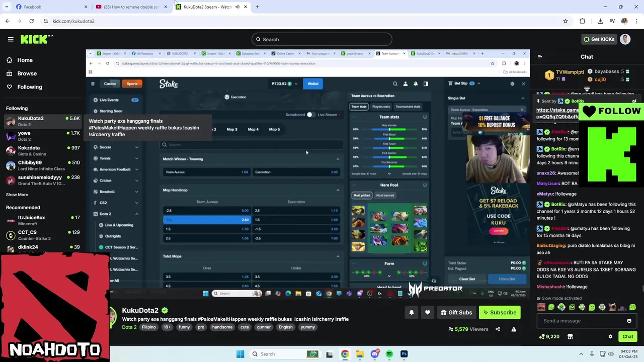Click the address bar URL kick.com/kukudota2
The width and height of the screenshot is (644, 362).
(73, 21)
